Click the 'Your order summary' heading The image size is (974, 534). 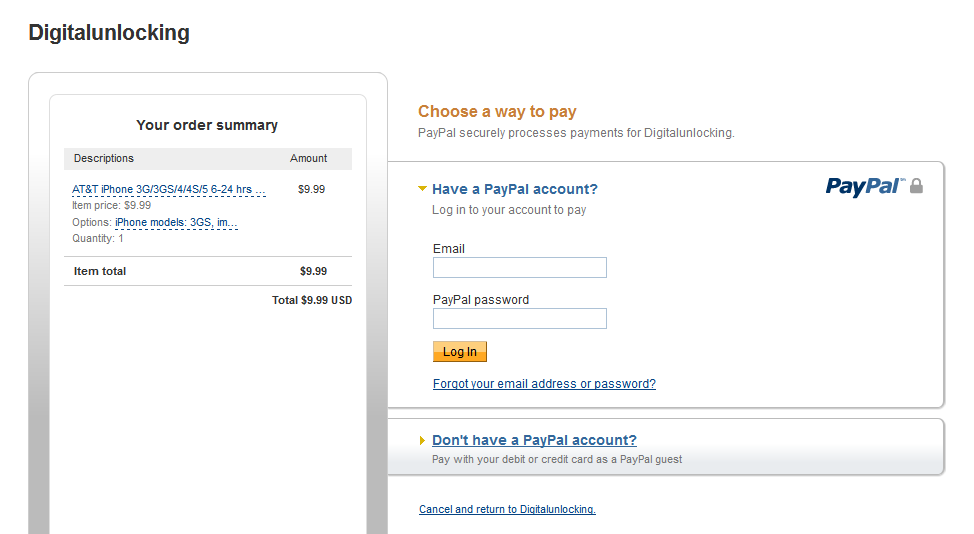[207, 125]
